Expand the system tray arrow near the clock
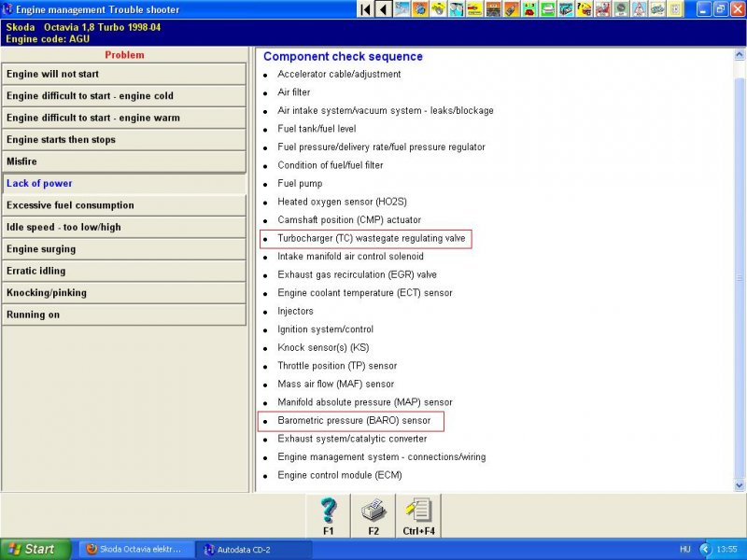747x560 pixels. point(705,550)
